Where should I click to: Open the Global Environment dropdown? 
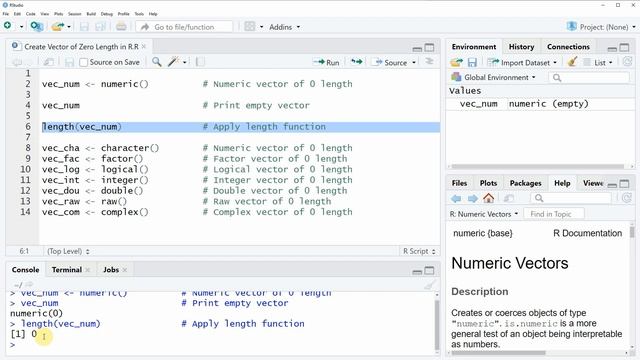pyautogui.click(x=493, y=77)
